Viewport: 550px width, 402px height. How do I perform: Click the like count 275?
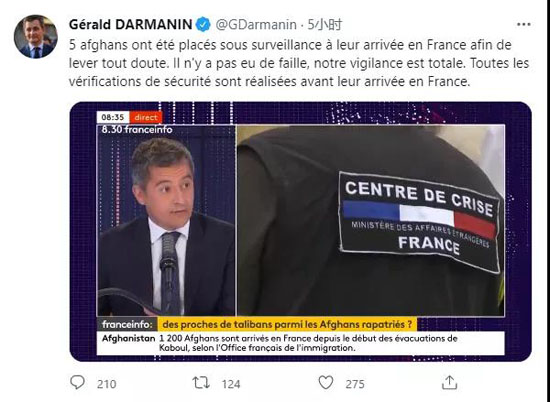[355, 384]
